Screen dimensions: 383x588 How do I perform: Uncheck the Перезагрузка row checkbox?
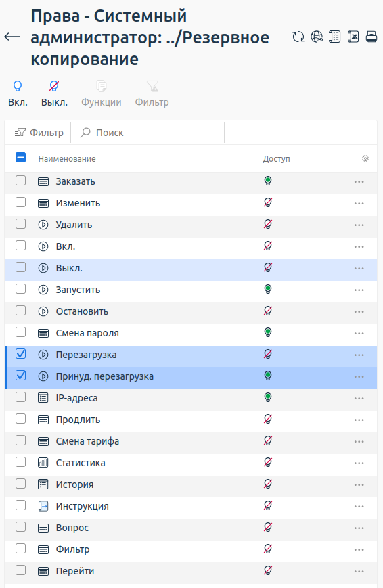click(20, 354)
